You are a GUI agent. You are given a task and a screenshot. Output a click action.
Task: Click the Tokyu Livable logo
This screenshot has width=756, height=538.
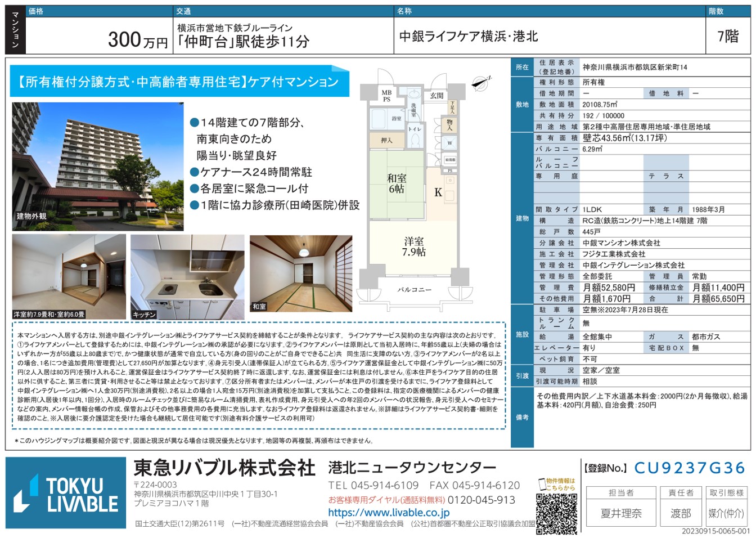tap(66, 493)
